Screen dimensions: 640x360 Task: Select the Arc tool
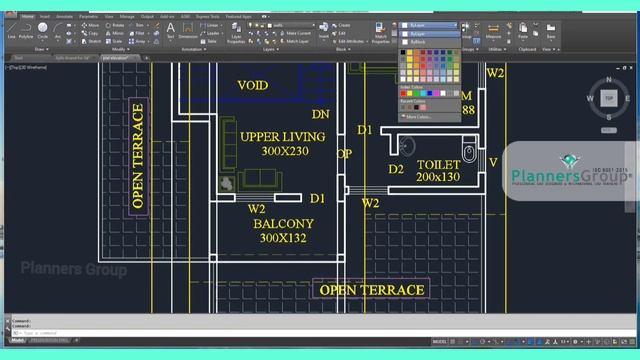[x=58, y=31]
